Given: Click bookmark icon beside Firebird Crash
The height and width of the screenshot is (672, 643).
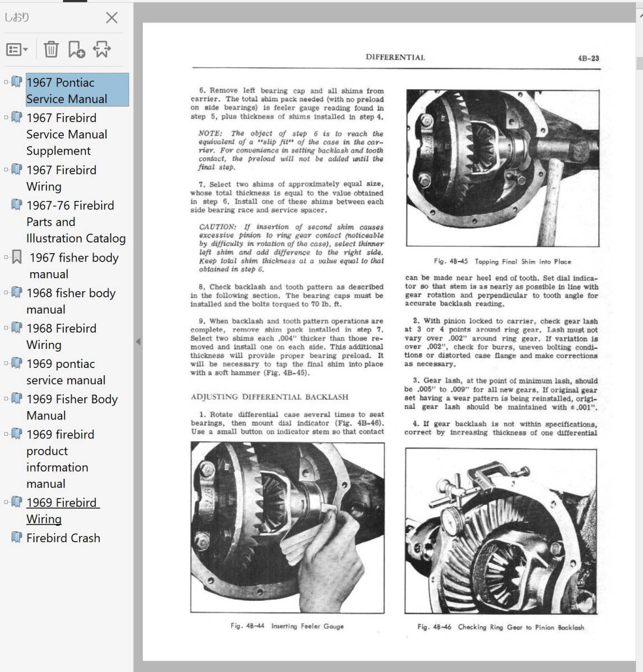Looking at the screenshot, I should click(17, 538).
